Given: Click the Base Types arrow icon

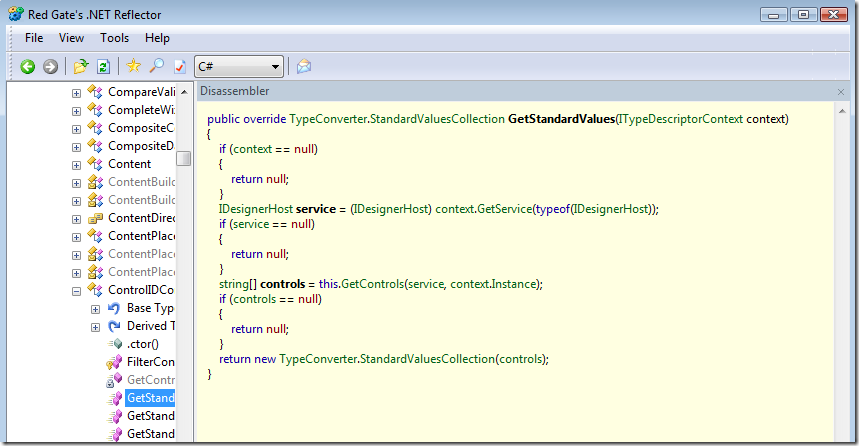Looking at the screenshot, I should click(114, 308).
